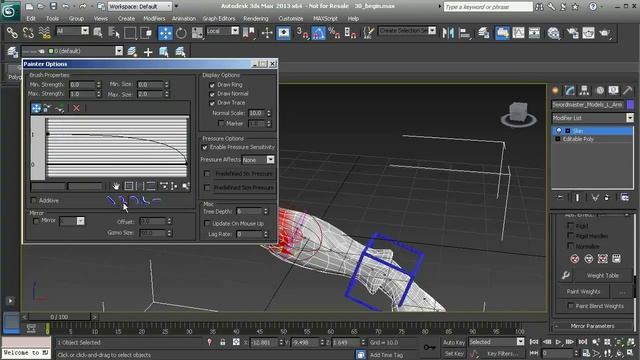This screenshot has height=360, width=640.
Task: Click the weight tool wrench icon
Action: pos(566,276)
